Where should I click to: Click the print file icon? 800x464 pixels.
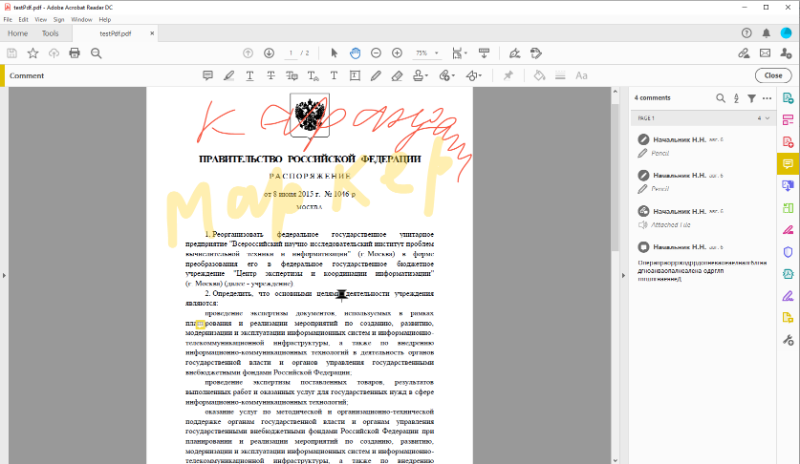pyautogui.click(x=74, y=53)
